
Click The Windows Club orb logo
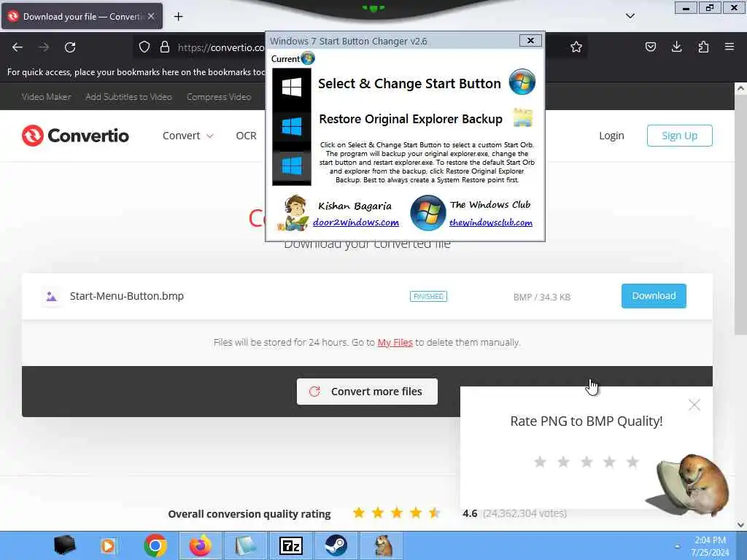point(427,213)
